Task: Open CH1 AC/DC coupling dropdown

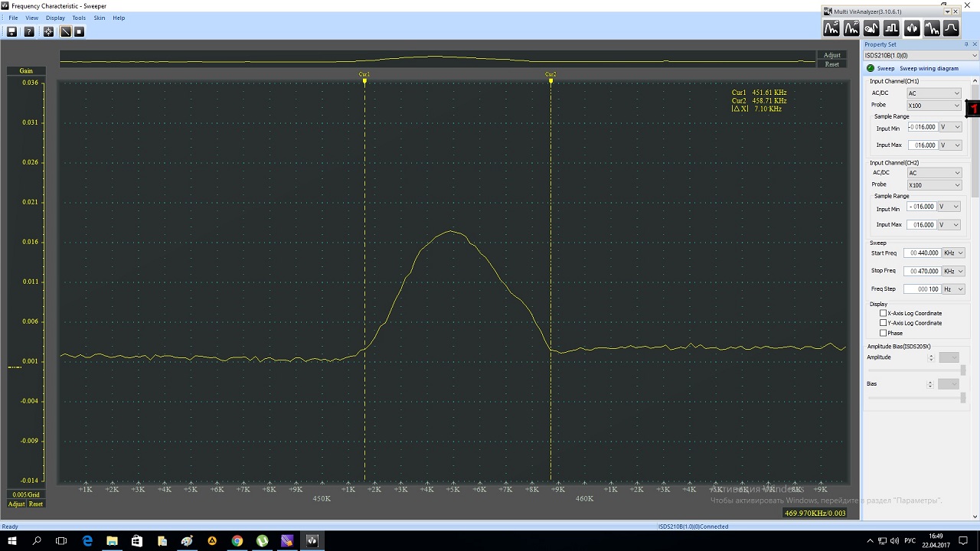Action: point(933,93)
